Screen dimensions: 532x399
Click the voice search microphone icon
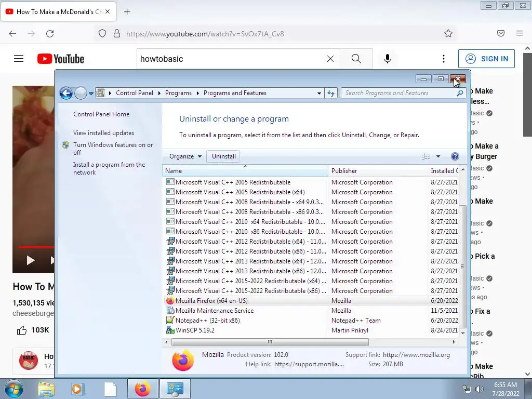point(388,59)
